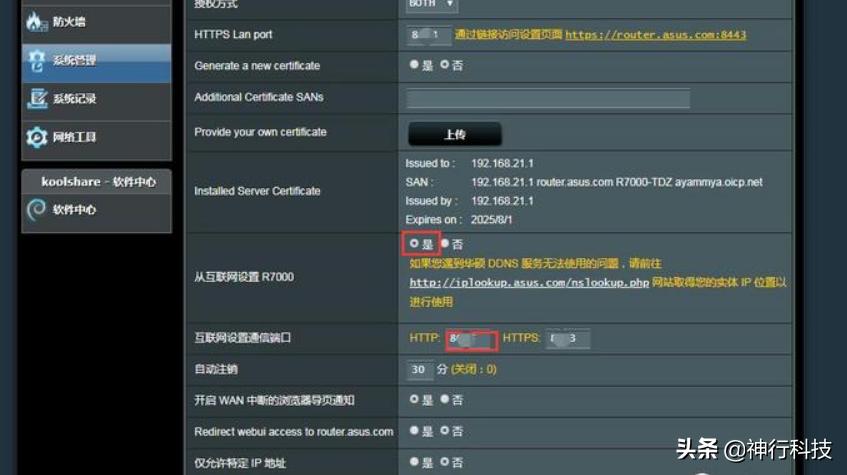Viewport: 847px width, 475px height.
Task: Select 是 for WAN 中断 browser notification
Action: [414, 399]
